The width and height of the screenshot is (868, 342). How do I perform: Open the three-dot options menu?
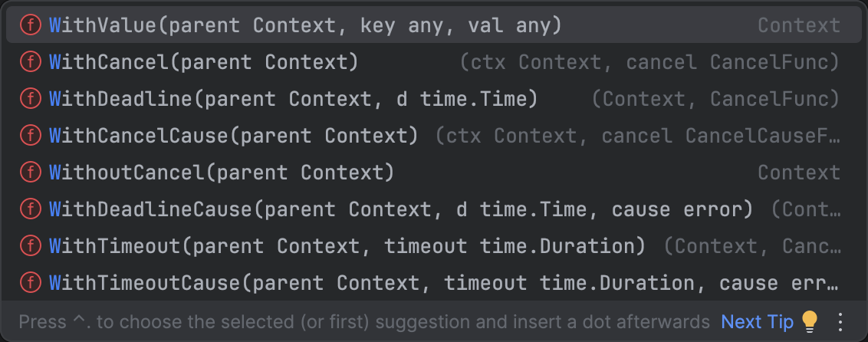(x=840, y=321)
